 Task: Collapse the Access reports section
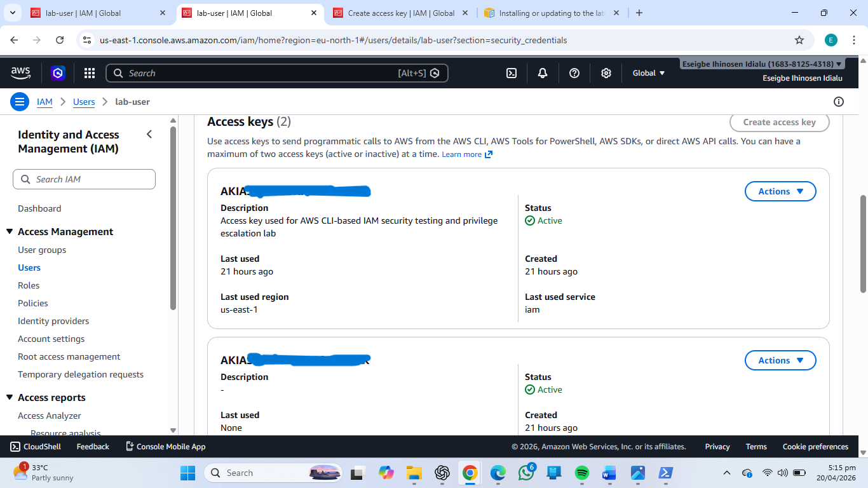[10, 398]
